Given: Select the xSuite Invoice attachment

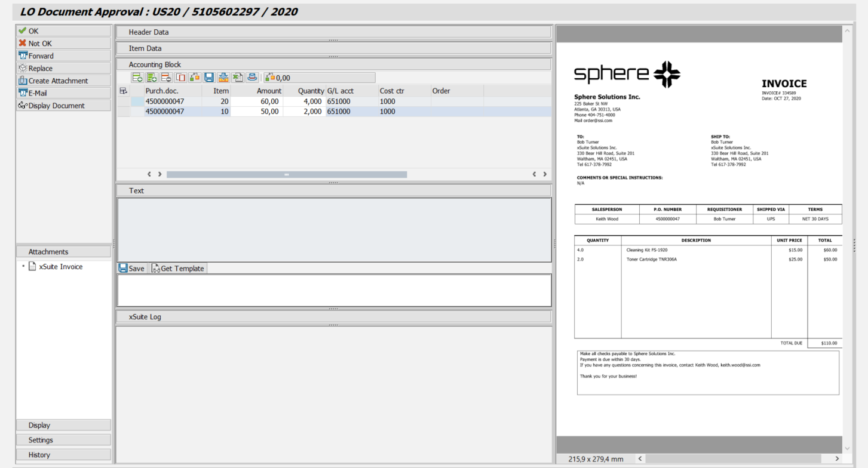Looking at the screenshot, I should pos(60,267).
